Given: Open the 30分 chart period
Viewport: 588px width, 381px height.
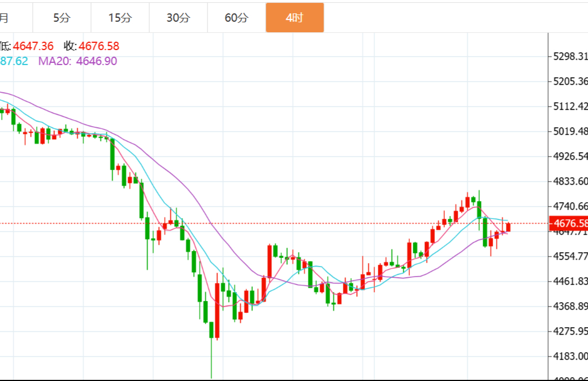Looking at the screenshot, I should [178, 18].
